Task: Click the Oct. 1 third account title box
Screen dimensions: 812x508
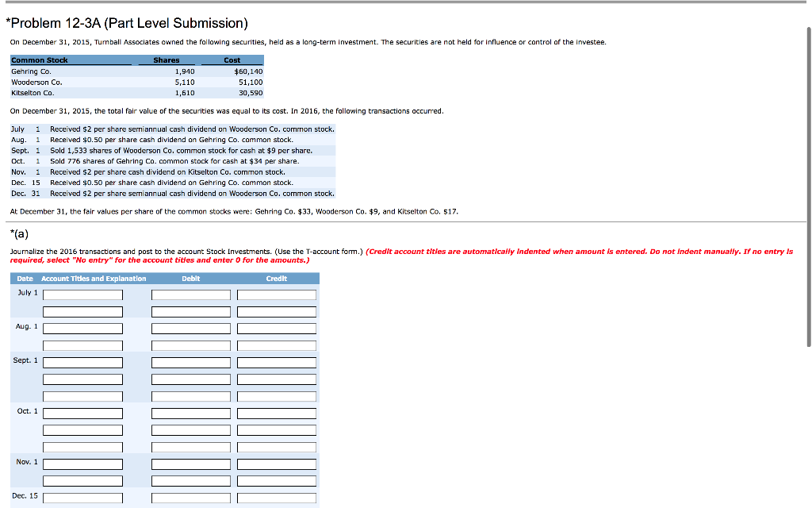Action: pyautogui.click(x=83, y=446)
